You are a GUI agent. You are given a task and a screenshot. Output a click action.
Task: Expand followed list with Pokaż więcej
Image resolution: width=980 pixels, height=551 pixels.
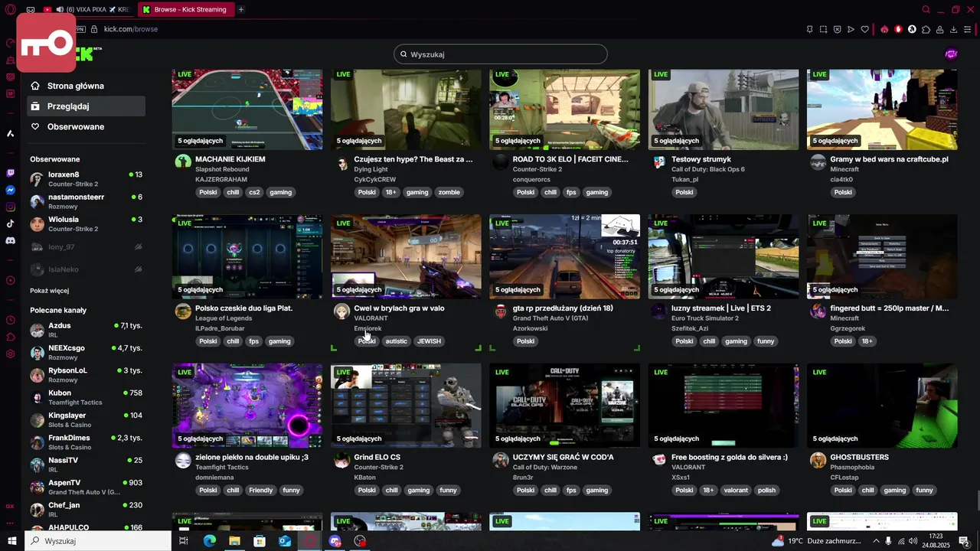click(49, 291)
